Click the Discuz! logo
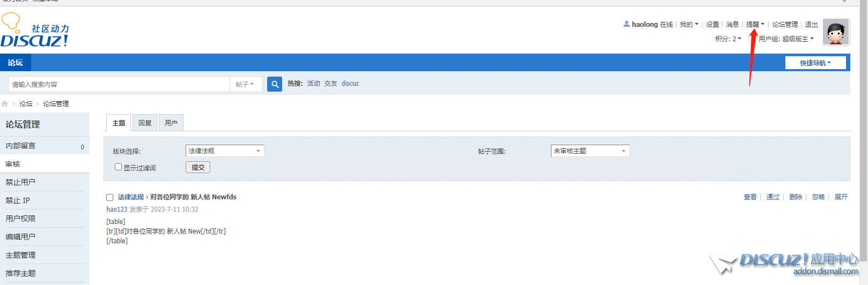Screen dimensions: 868x285 click(x=35, y=31)
